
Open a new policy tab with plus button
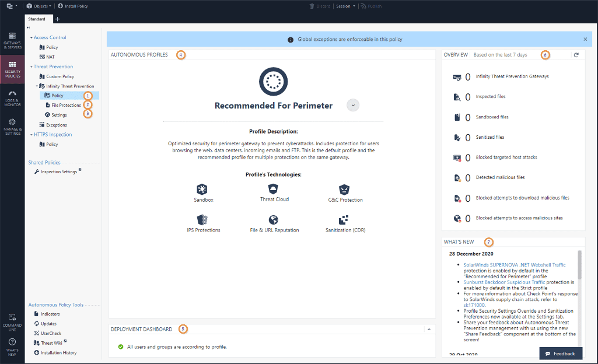pyautogui.click(x=57, y=19)
